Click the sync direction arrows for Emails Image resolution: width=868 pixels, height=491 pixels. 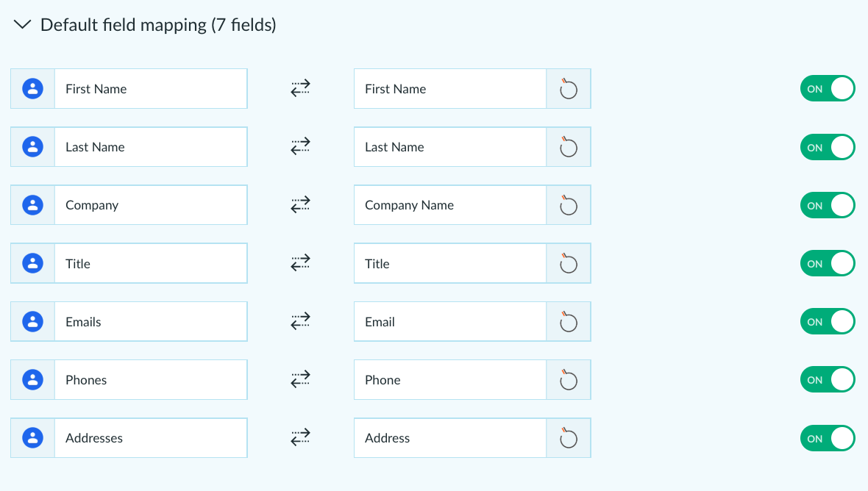(301, 322)
